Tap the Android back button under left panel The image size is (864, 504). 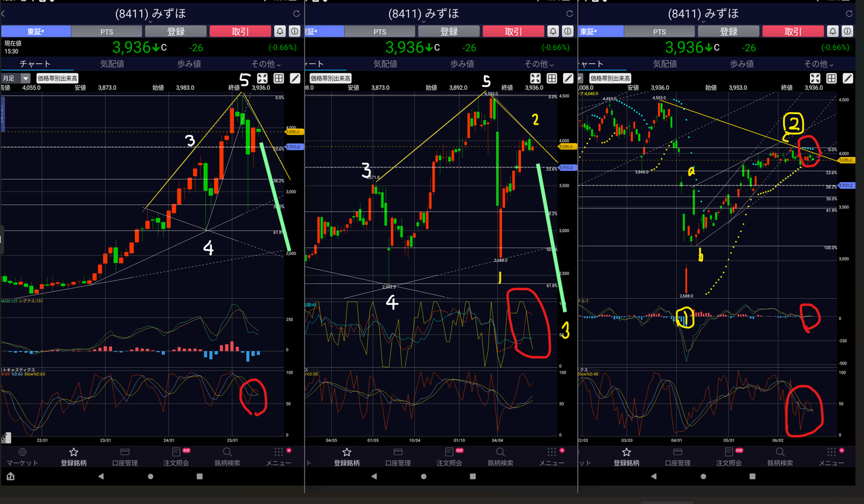[x=101, y=476]
